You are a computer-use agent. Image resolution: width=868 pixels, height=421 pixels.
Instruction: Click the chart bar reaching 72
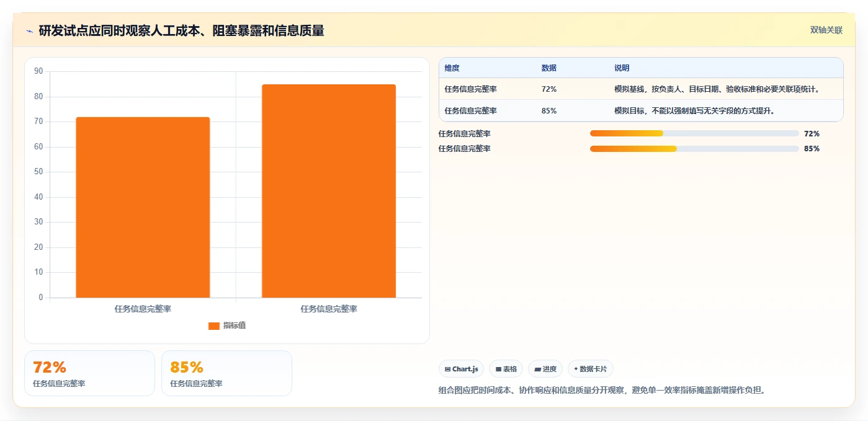tap(143, 207)
